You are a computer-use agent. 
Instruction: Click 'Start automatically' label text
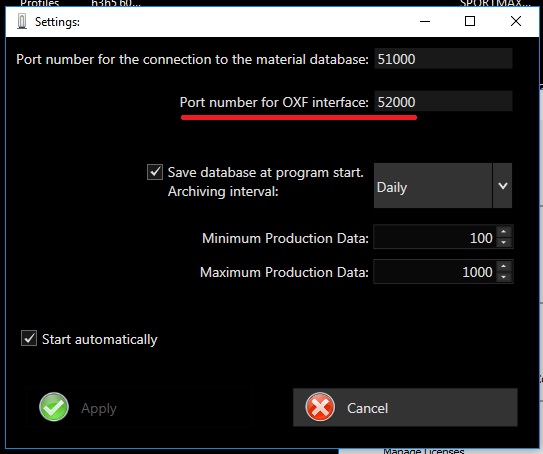click(100, 339)
